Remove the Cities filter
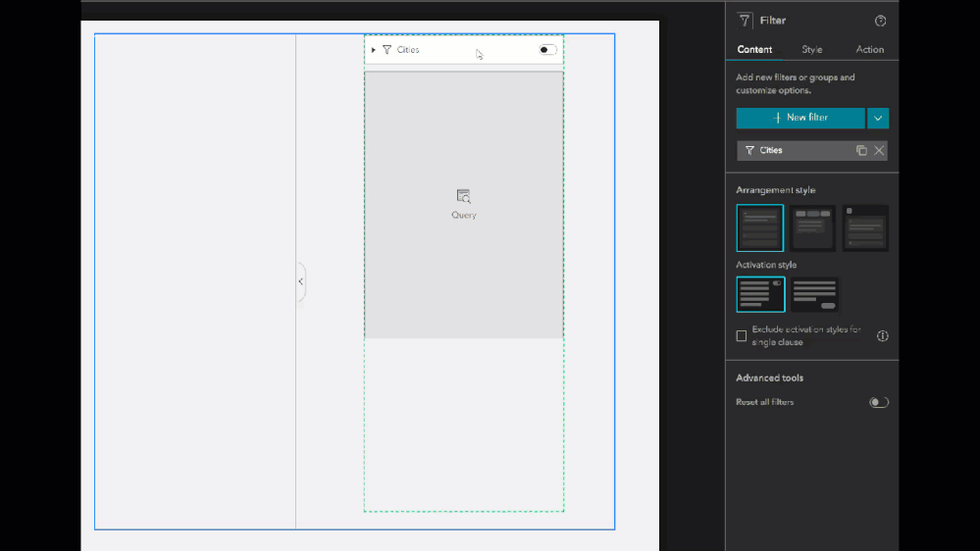 [x=879, y=151]
